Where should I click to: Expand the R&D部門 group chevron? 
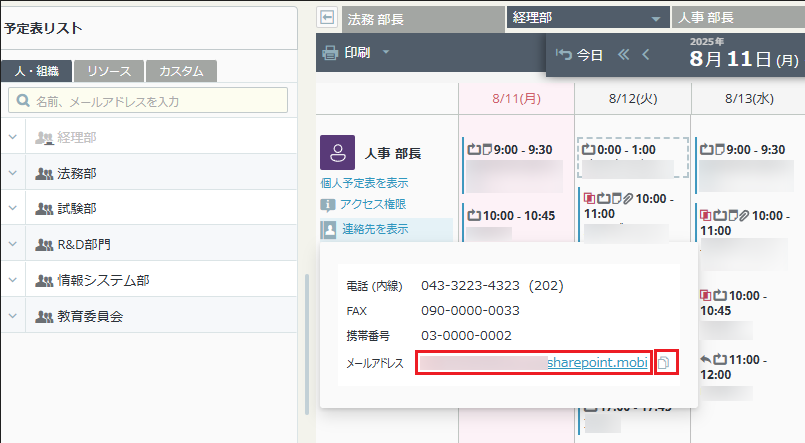(x=13, y=244)
